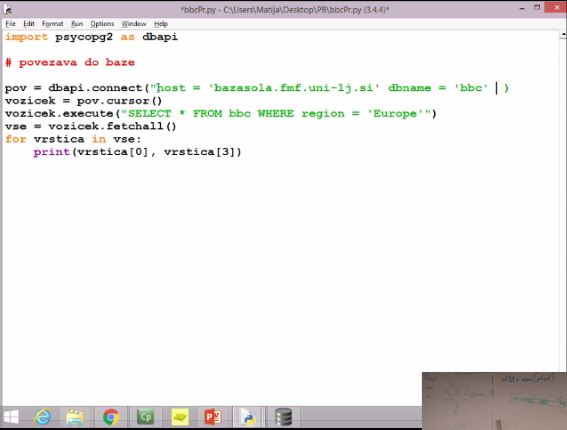Click the IDLE window title icon

7,10
